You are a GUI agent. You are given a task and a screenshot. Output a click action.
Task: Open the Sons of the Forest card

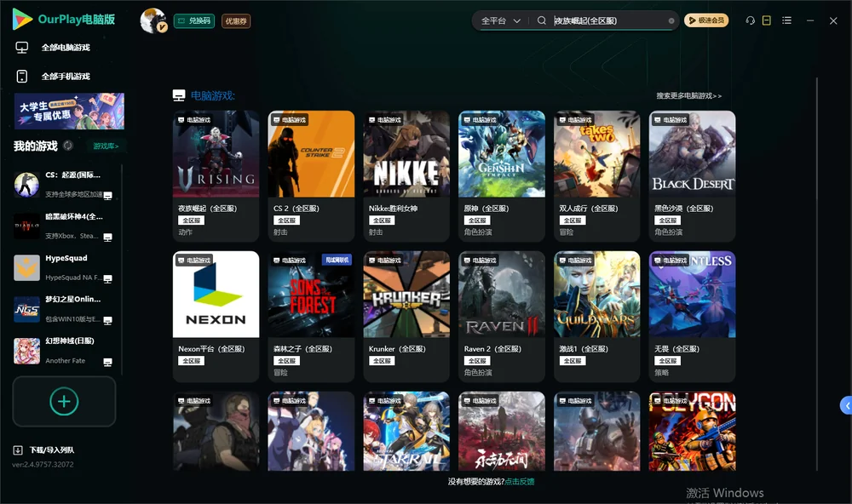coord(311,317)
